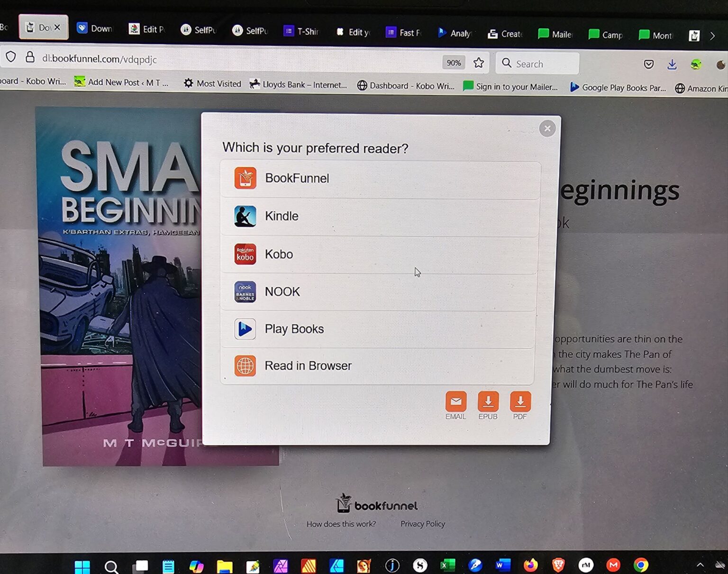Select the Play Books icon
728x574 pixels.
(245, 329)
